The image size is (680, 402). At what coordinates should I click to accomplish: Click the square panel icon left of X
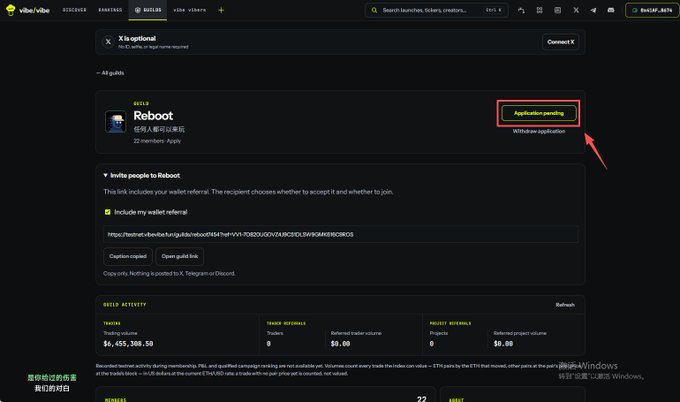pos(558,10)
